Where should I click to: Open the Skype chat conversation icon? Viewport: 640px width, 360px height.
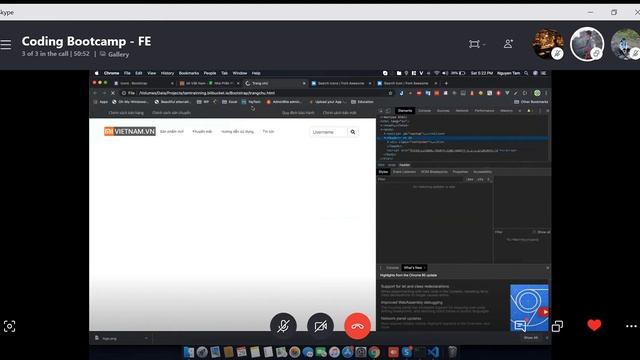pyautogui.click(x=520, y=326)
